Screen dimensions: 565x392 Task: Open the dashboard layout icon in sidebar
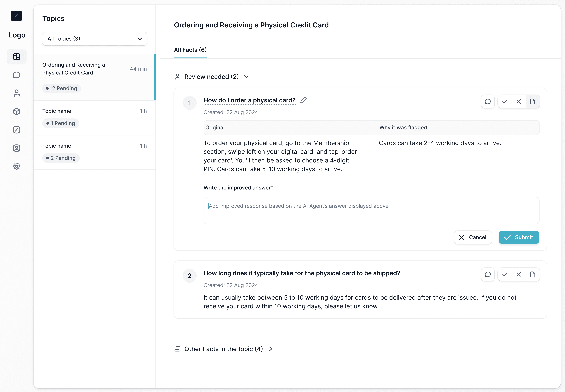16,57
